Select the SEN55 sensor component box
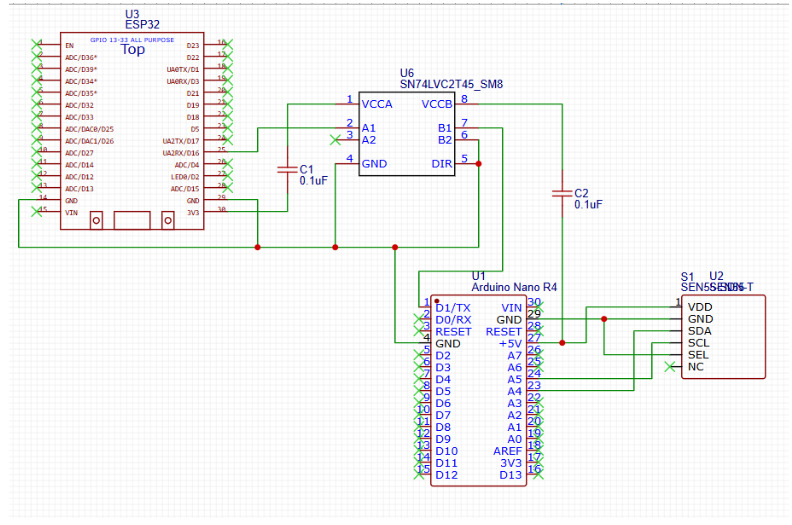The width and height of the screenshot is (792, 525). click(x=723, y=337)
